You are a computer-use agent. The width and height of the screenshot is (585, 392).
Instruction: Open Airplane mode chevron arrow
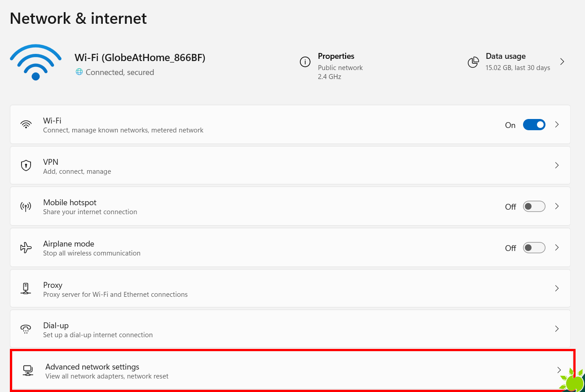557,247
